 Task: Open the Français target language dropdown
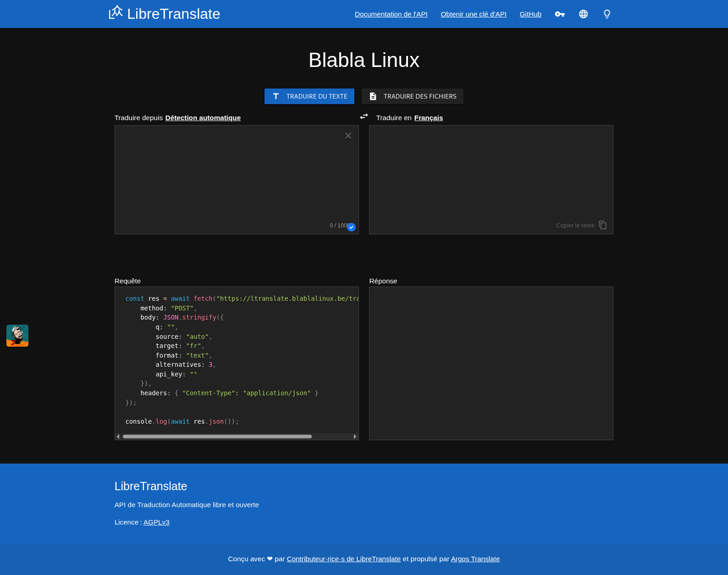(x=429, y=118)
